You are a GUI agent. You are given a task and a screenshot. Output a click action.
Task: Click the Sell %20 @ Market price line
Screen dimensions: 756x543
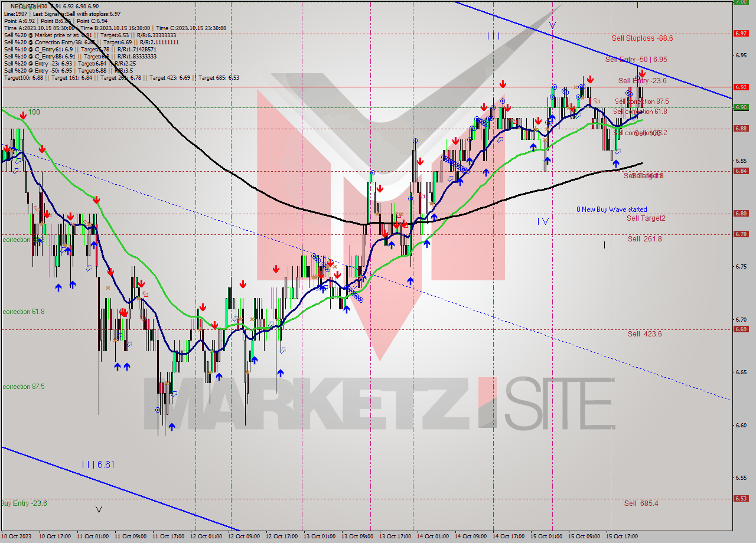coord(91,35)
